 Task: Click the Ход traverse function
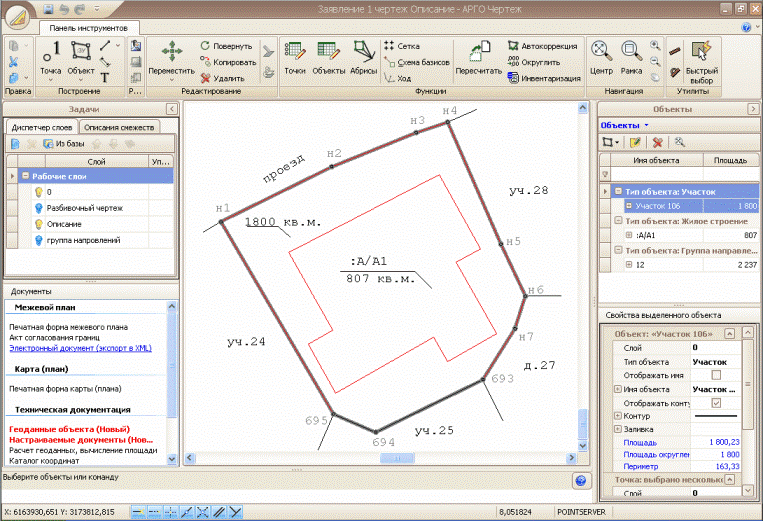398,78
